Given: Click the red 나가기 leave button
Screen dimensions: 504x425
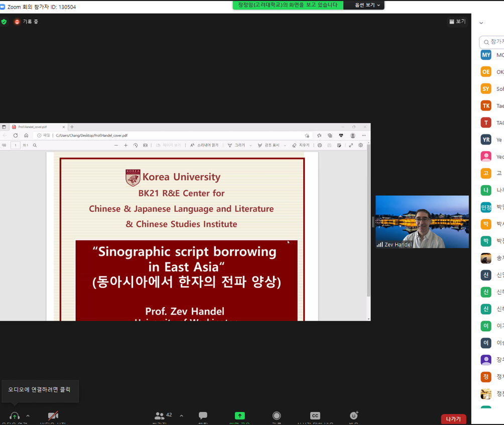Looking at the screenshot, I should [x=453, y=419].
